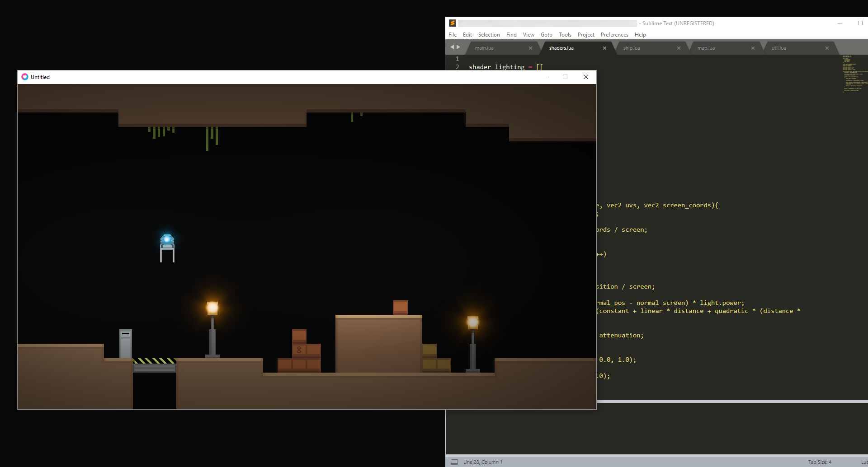Open the Goto menu
This screenshot has width=868, height=467.
[546, 35]
